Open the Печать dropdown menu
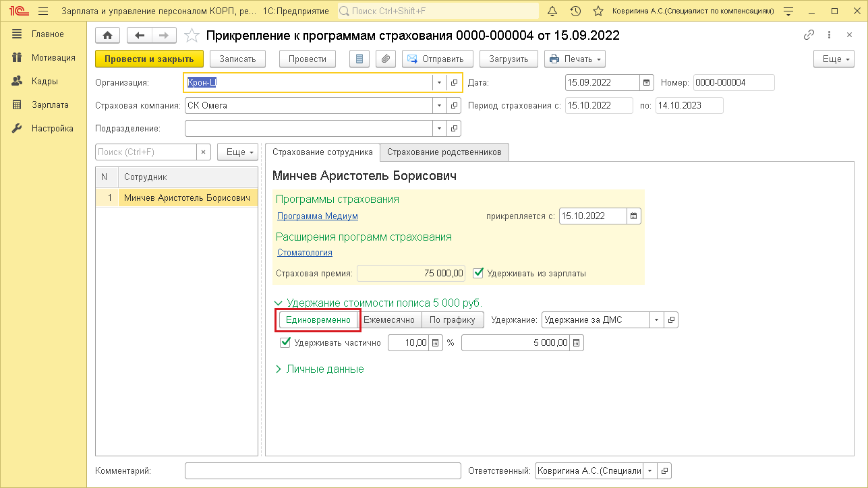The image size is (868, 488). (x=575, y=59)
